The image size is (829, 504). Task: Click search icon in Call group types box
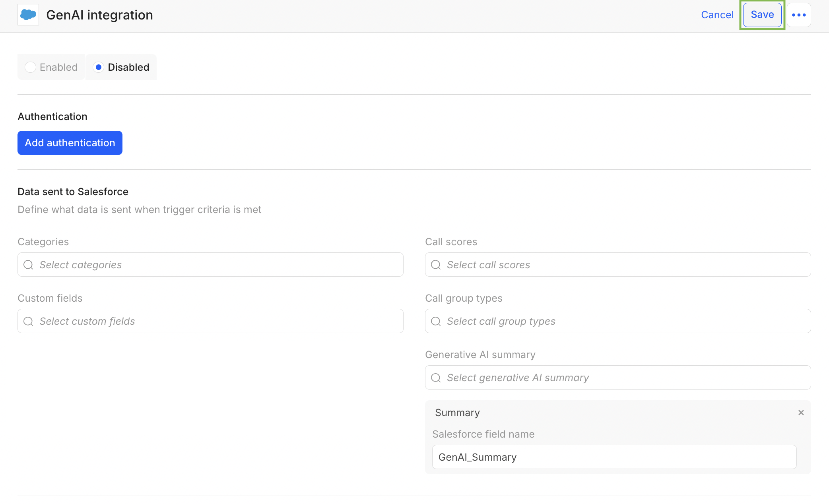436,321
